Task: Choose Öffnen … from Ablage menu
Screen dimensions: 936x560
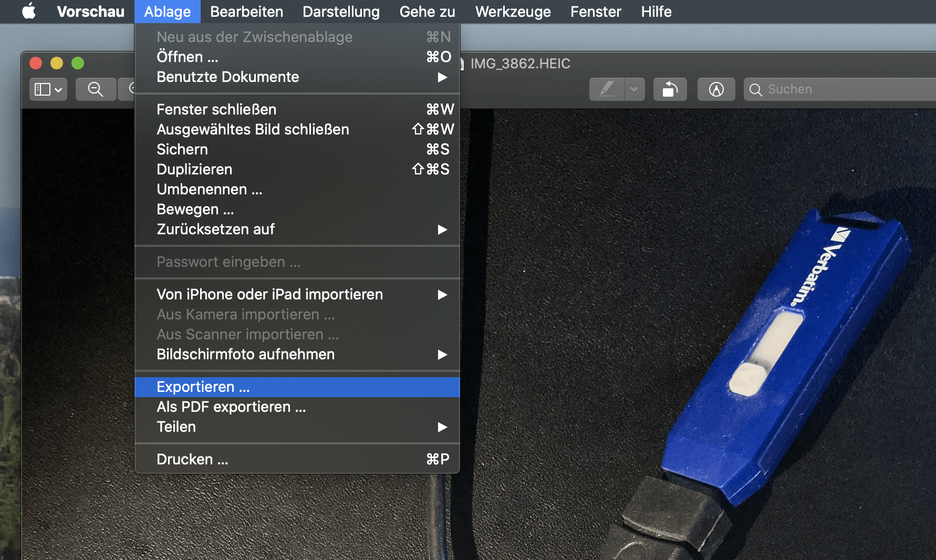Action: coord(297,57)
